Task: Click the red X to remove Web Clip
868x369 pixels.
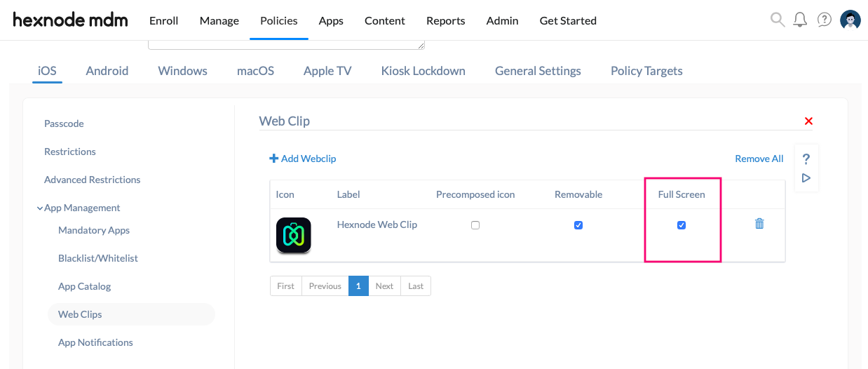Action: pyautogui.click(x=808, y=121)
